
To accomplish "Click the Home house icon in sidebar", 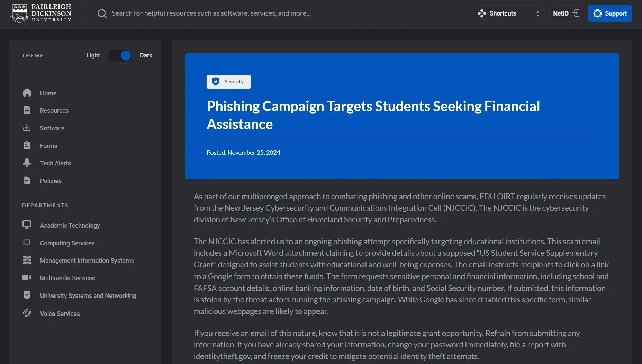I will point(27,93).
